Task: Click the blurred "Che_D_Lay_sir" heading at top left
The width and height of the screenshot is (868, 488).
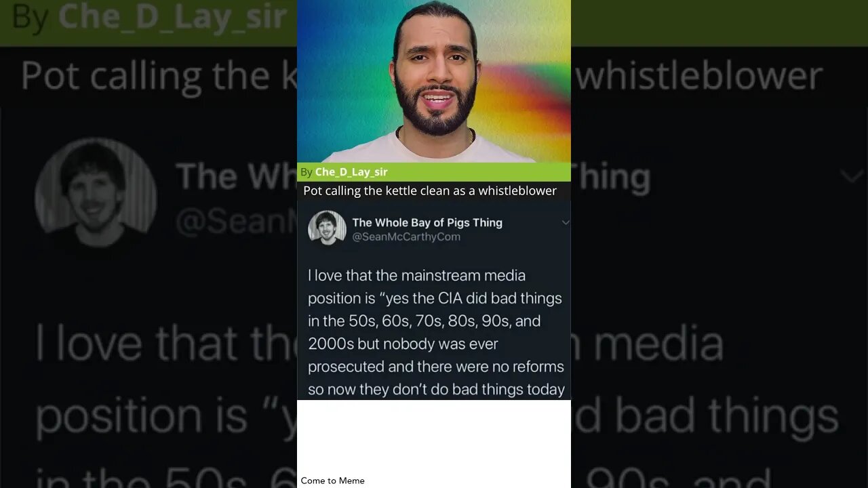Action: coord(173,18)
